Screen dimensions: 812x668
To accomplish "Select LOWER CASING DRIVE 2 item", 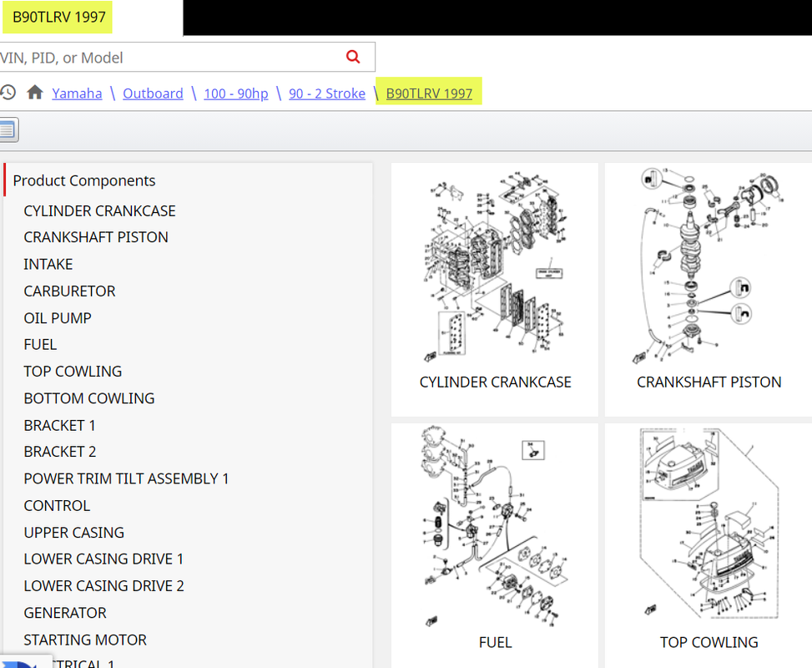I will [x=103, y=585].
